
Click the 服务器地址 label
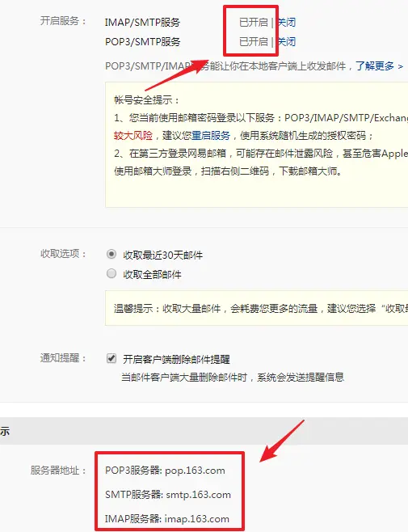[x=57, y=471]
